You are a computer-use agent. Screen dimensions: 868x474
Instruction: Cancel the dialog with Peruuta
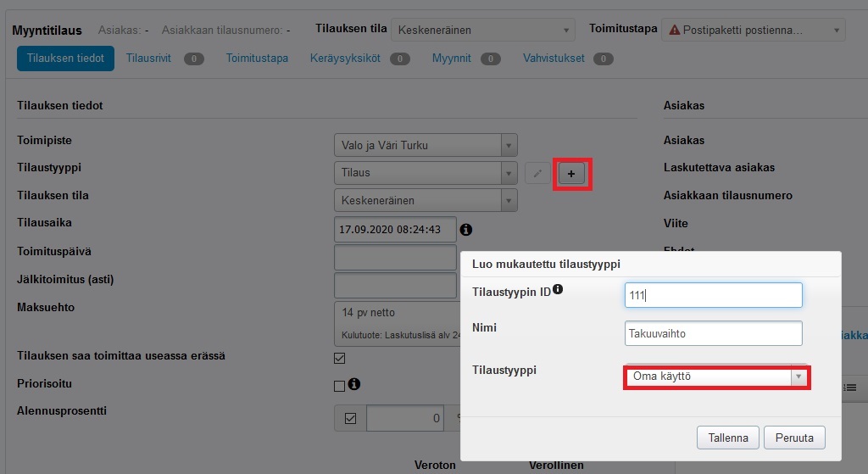pyautogui.click(x=794, y=438)
